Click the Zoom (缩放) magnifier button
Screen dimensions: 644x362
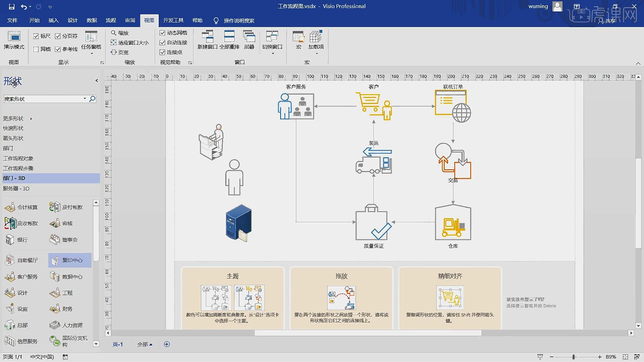click(120, 33)
